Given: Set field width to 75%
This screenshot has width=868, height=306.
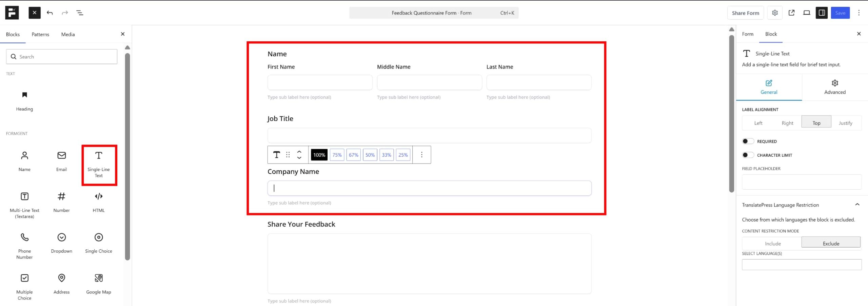Looking at the screenshot, I should coord(337,155).
